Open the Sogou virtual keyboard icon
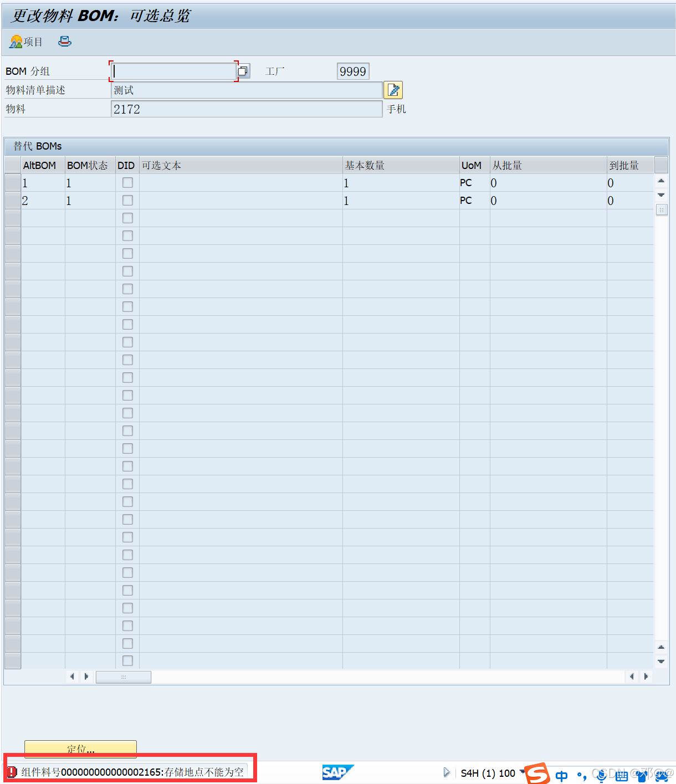The image size is (676, 784). (622, 776)
